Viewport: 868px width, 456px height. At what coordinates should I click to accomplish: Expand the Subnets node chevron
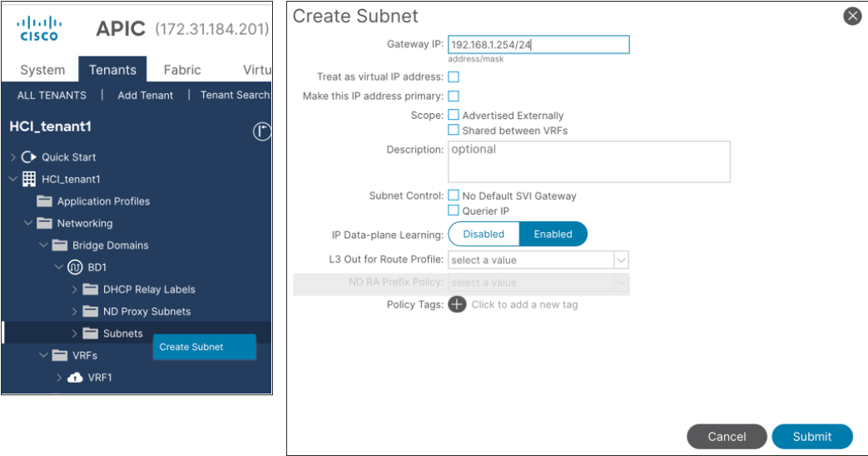tap(75, 333)
